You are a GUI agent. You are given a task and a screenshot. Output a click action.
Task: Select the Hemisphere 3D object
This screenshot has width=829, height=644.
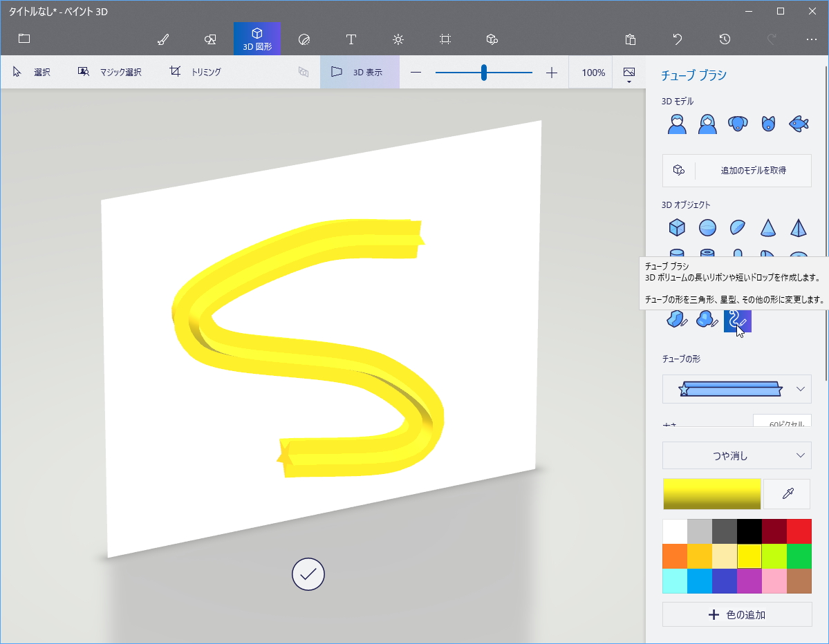pos(738,228)
